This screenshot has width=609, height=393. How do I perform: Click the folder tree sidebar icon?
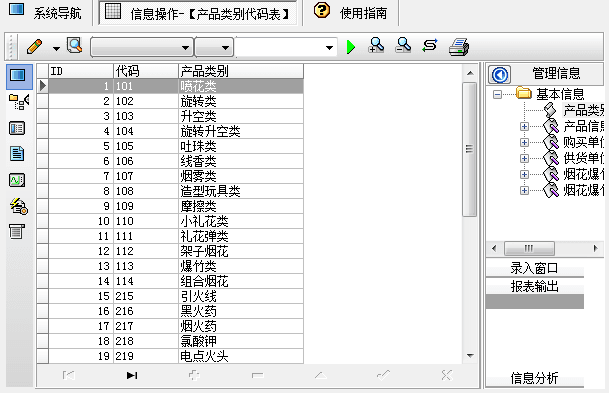point(19,102)
